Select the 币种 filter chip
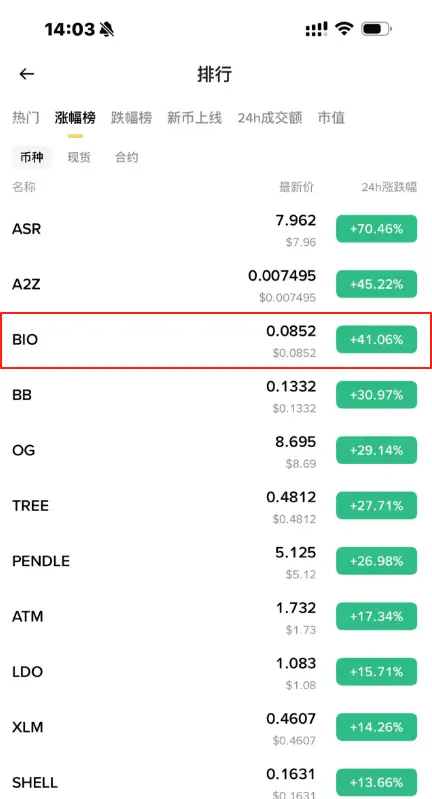 [32, 157]
